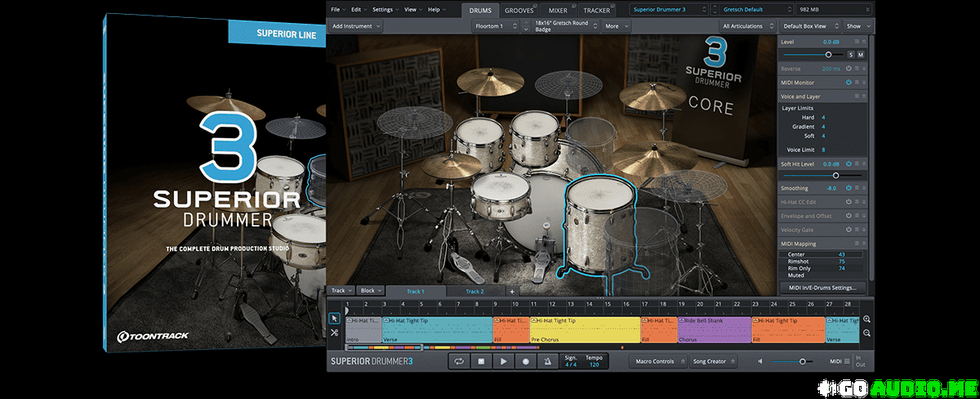Adjust the Soft Hit Level slider handle
Image resolution: width=980 pixels, height=399 pixels.
tap(835, 175)
